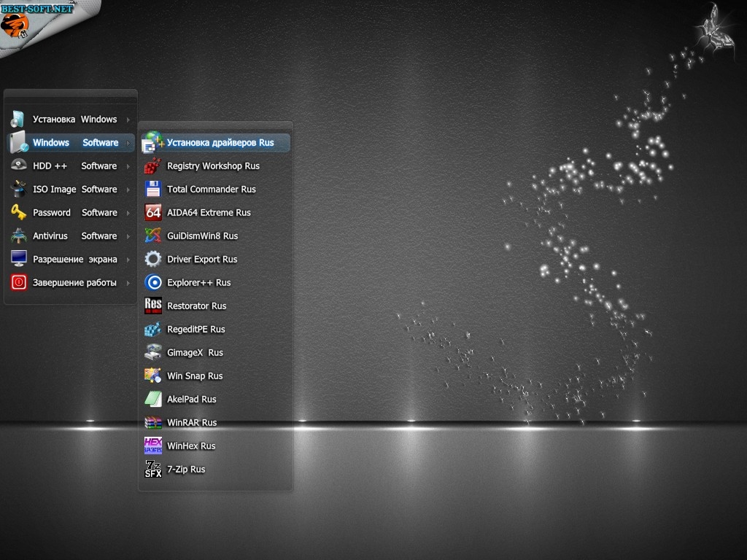Launch RegeditPE Rus
The image size is (747, 560).
(215, 329)
